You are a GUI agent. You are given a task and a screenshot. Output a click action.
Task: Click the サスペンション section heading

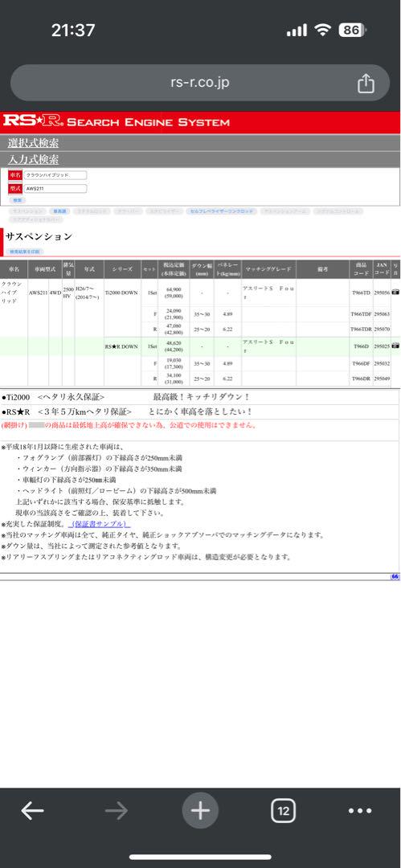[39, 235]
